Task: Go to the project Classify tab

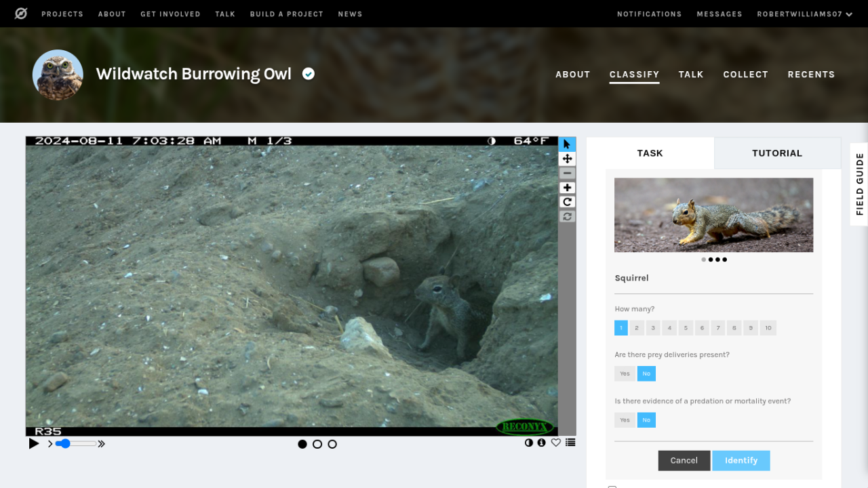Action: [635, 75]
